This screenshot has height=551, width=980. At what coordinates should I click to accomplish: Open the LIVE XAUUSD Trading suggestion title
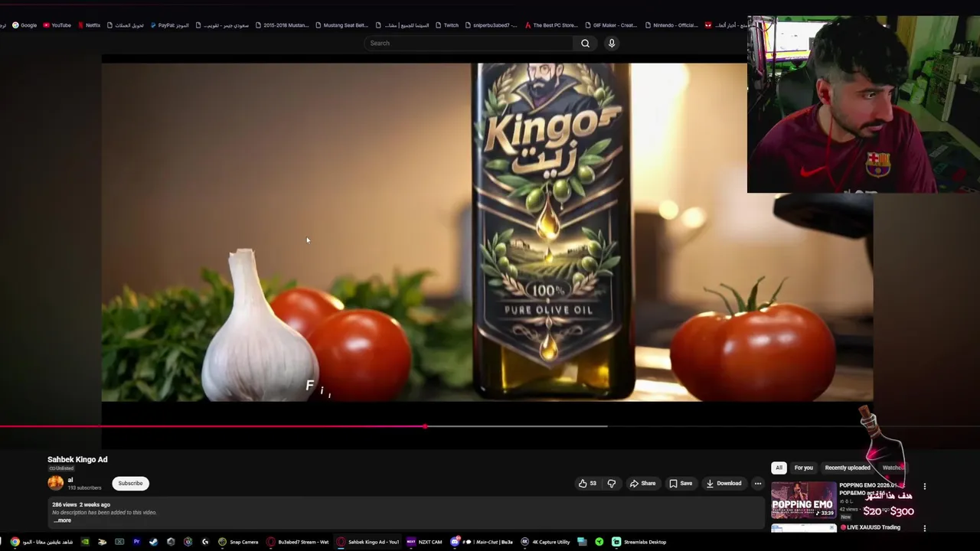871,527
